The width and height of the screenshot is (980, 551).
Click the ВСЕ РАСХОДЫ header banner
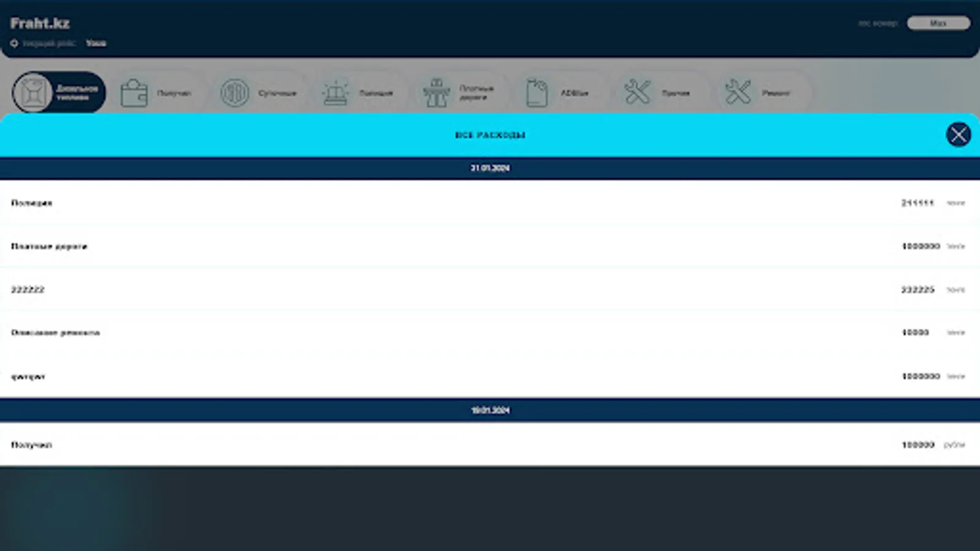(x=490, y=135)
